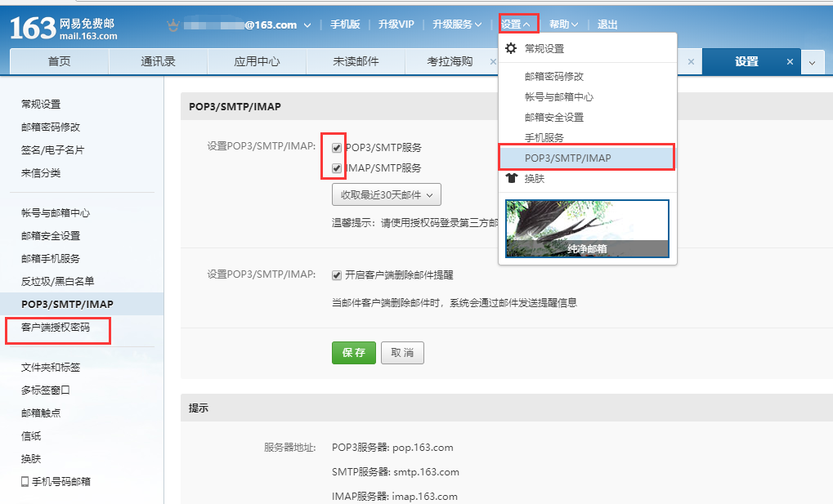Viewport: 833px width, 504px height.
Task: Click the T-shirt icon beside 换肤 in dropdown
Action: coord(512,178)
